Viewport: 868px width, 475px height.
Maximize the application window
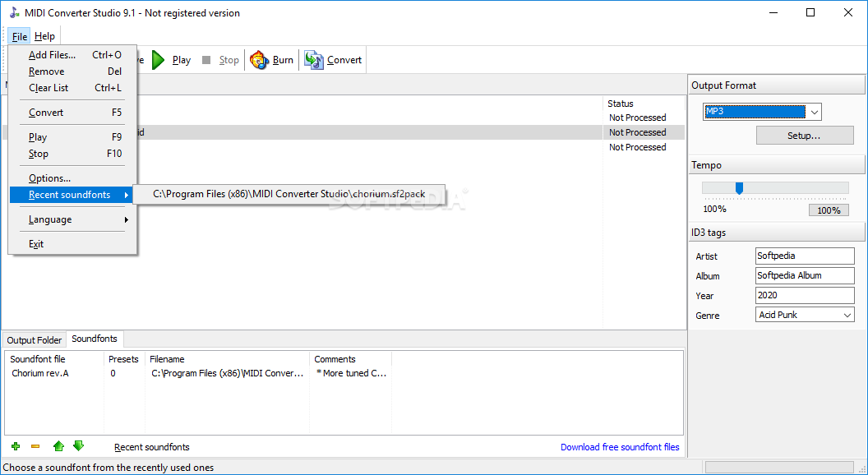click(810, 12)
